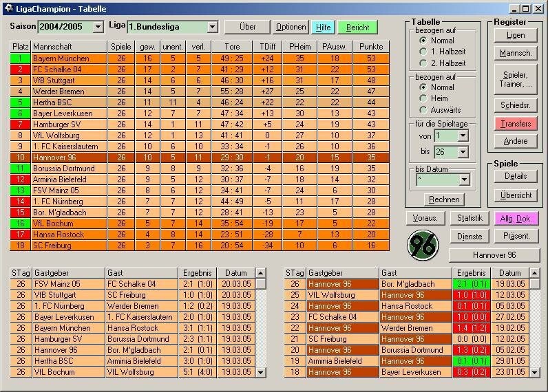Select FC Schalke 04 table row
548x392 pixels.
(x=199, y=69)
